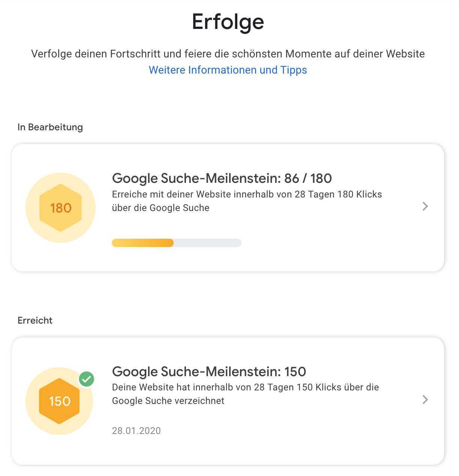Expand the 150 milestone chevron arrow
This screenshot has width=459, height=476.
pyautogui.click(x=425, y=399)
